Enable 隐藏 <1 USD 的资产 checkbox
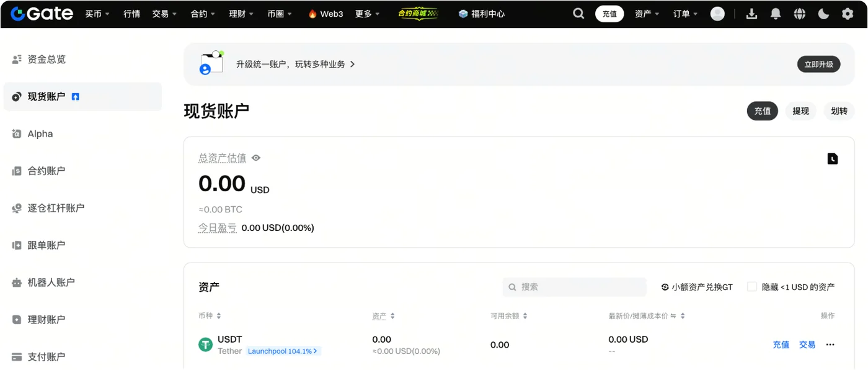Viewport: 868px width, 370px height. coord(752,287)
